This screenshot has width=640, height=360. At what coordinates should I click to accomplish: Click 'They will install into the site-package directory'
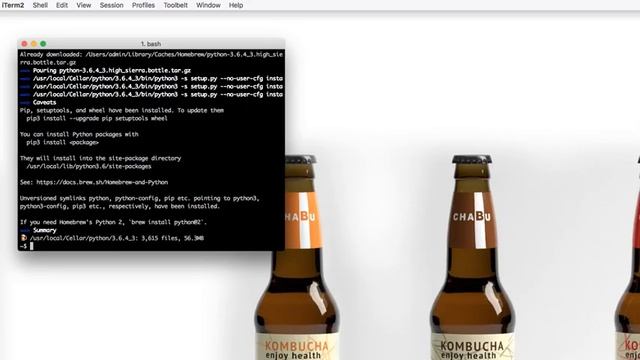pyautogui.click(x=100, y=158)
